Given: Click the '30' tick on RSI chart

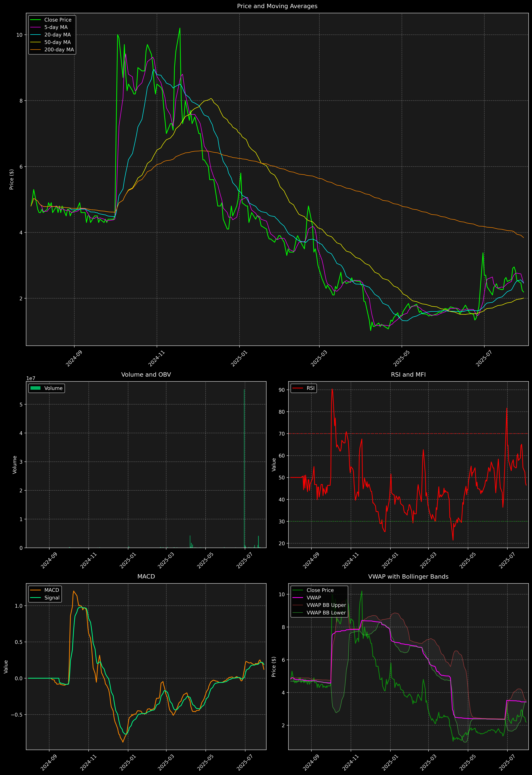Looking at the screenshot, I should point(282,522).
